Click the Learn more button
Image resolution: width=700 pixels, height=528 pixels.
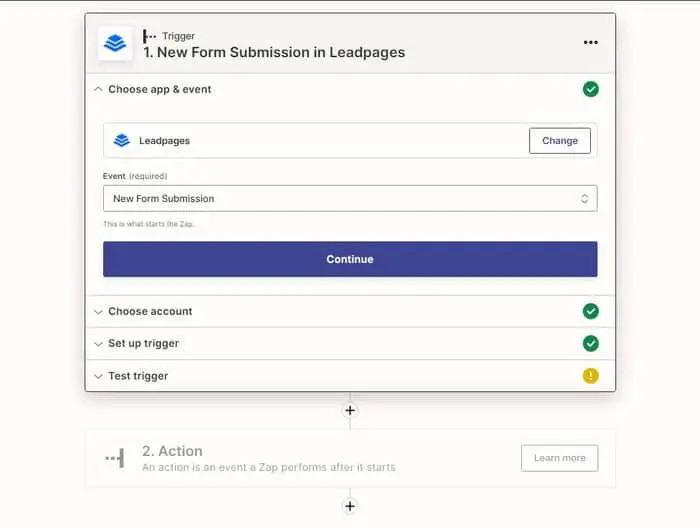(x=559, y=458)
